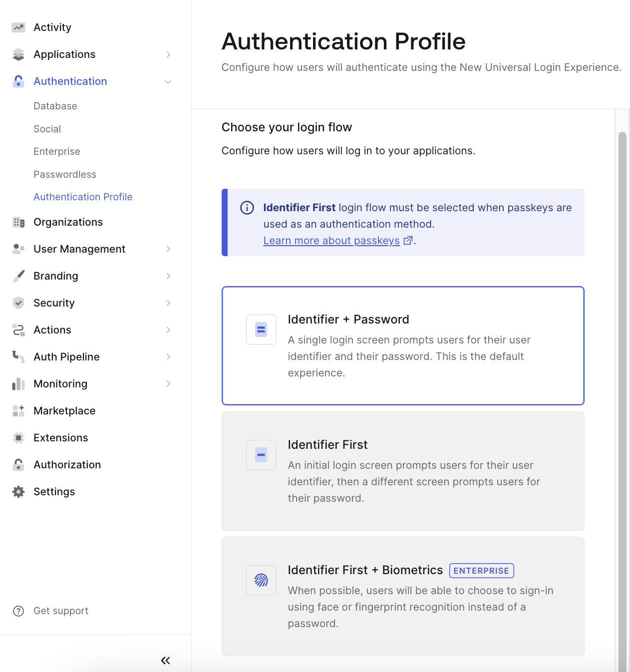Click the Get support link
Screen dimensions: 630x672
click(61, 611)
